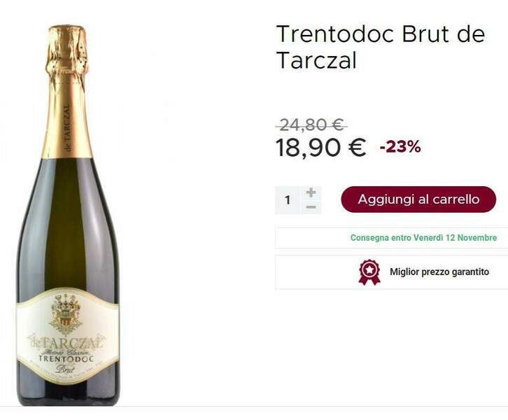Click the -23% discount label
The width and height of the screenshot is (508, 420).
(400, 147)
